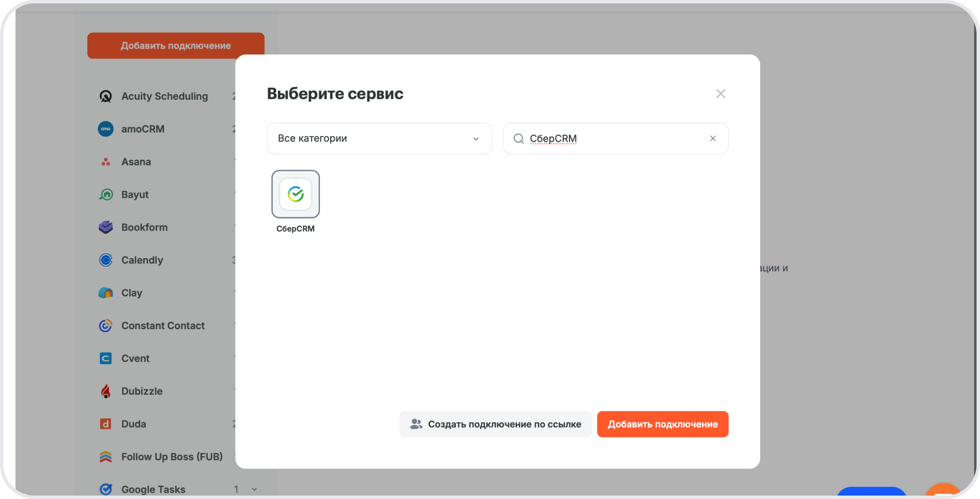Click the Acuity Scheduling icon in sidebar

click(x=106, y=96)
